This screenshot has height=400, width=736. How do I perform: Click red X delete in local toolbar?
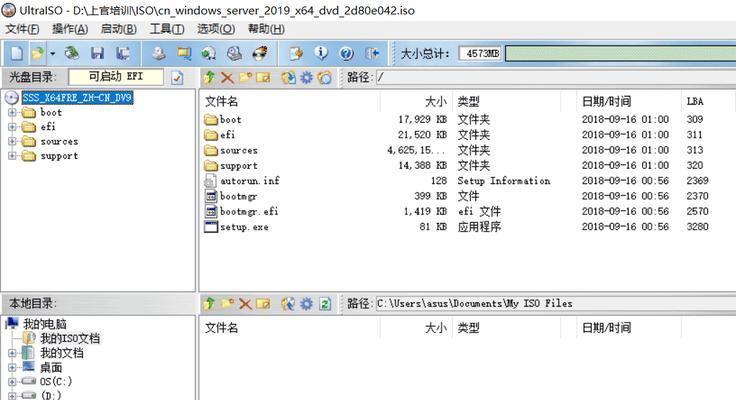[245, 304]
